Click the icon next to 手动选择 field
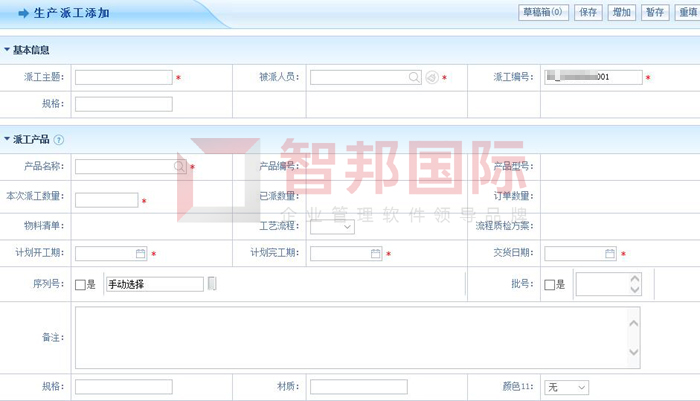 (x=212, y=283)
